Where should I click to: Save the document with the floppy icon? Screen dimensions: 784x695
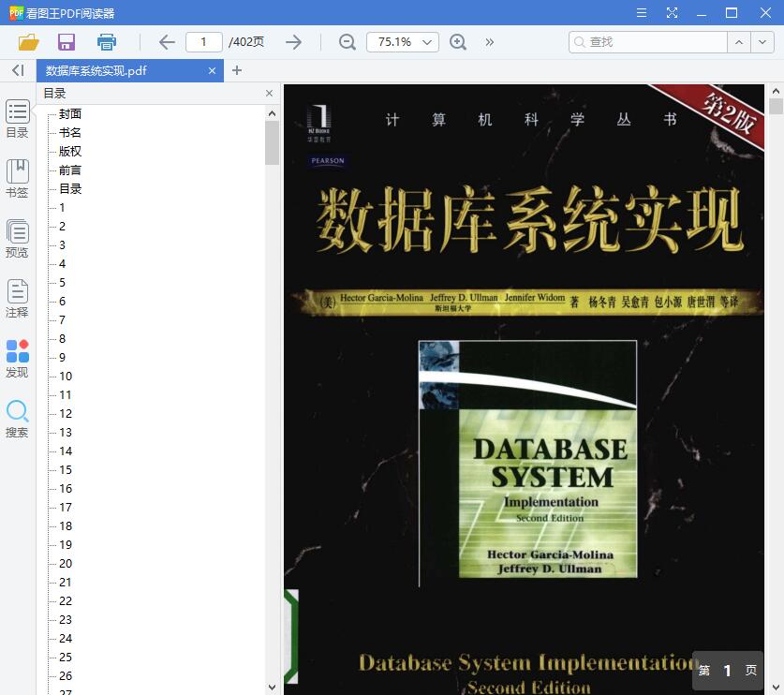tap(66, 42)
